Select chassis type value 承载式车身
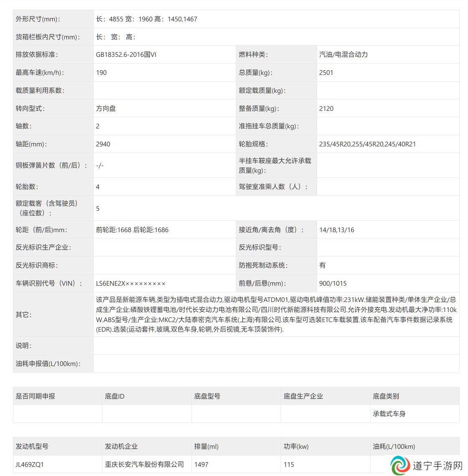468x476 pixels. pos(389,414)
